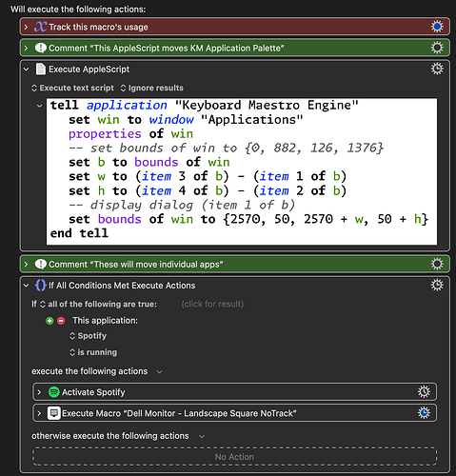
Task: Change the Ignore results popup option
Action: (x=152, y=88)
